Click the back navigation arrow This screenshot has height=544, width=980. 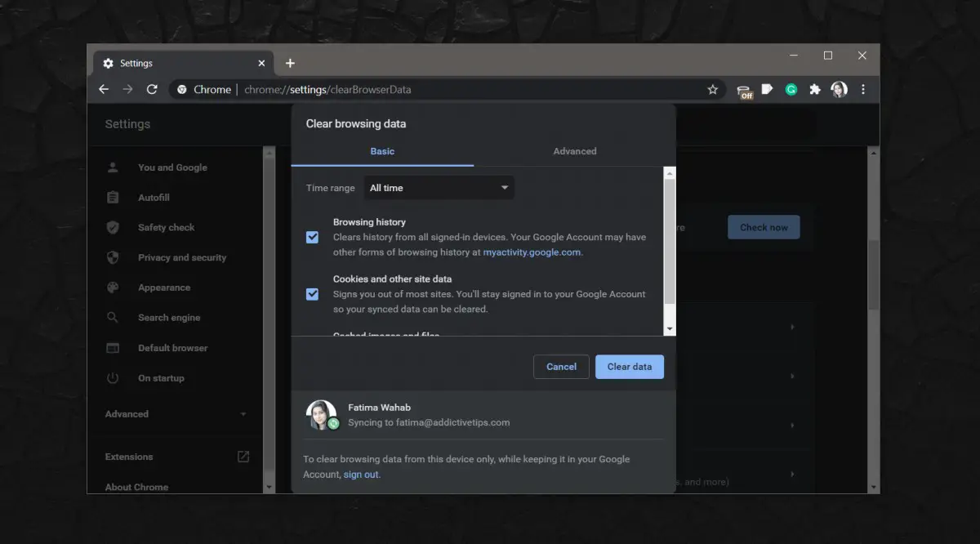click(x=104, y=89)
